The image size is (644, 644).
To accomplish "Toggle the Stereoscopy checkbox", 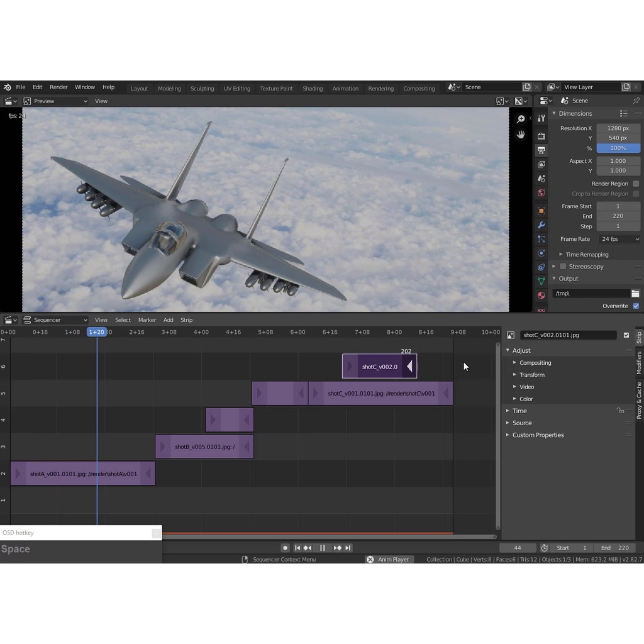I will [x=563, y=267].
